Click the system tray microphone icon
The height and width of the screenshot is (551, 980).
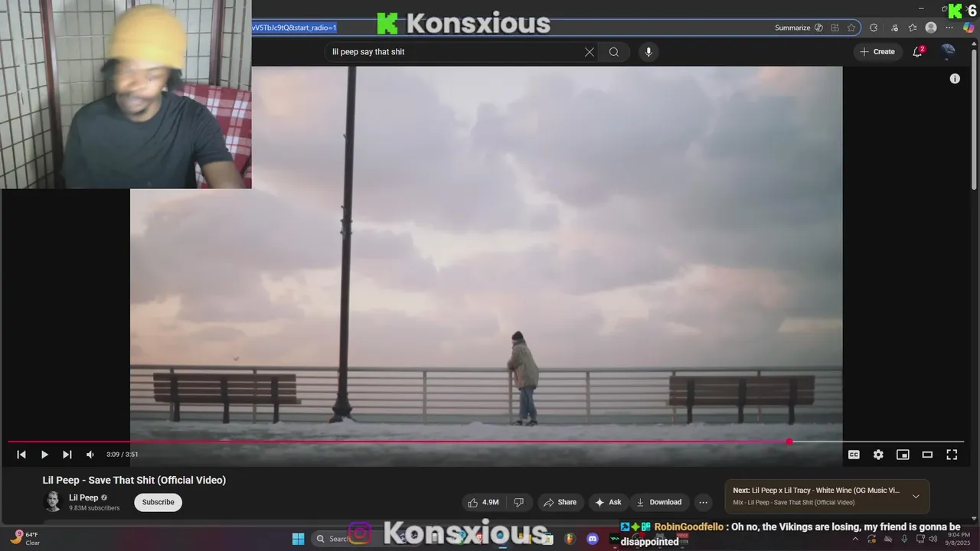[x=904, y=539]
